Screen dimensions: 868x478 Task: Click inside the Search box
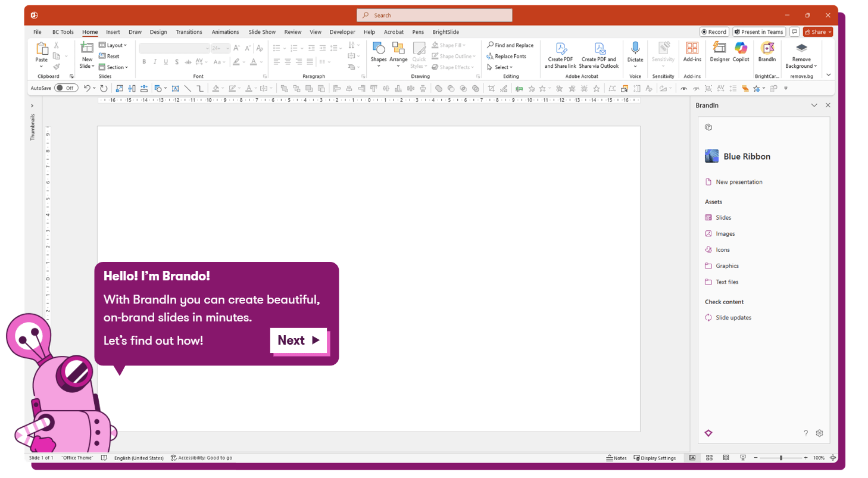click(434, 14)
